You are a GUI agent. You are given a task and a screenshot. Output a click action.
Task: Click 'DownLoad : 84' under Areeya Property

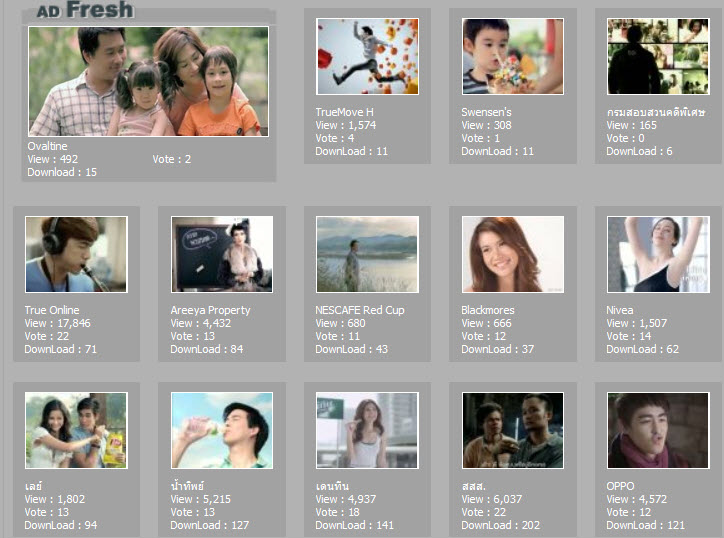point(206,349)
